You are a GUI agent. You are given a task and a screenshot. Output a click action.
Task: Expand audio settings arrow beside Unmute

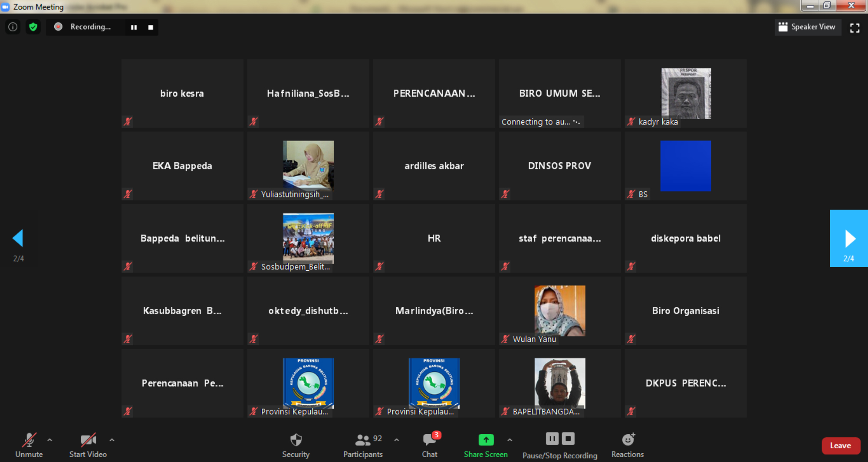pyautogui.click(x=49, y=440)
